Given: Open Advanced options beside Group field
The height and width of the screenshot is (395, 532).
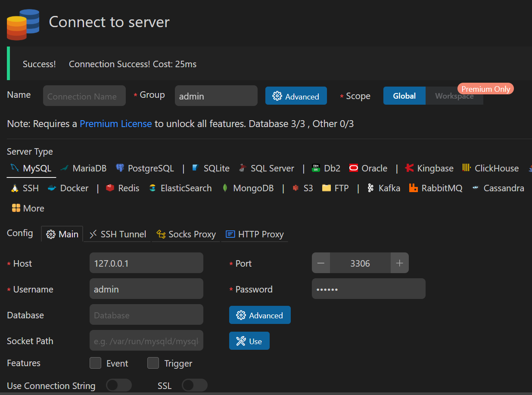Looking at the screenshot, I should (296, 96).
